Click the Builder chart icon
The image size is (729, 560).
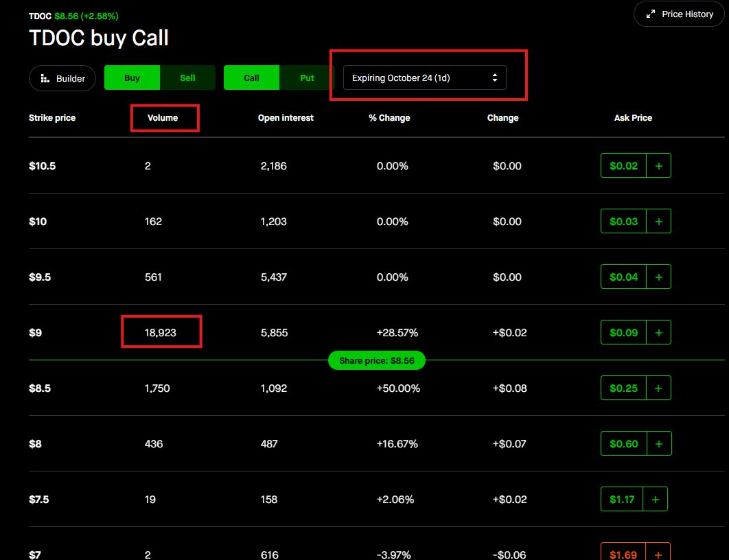[x=45, y=78]
